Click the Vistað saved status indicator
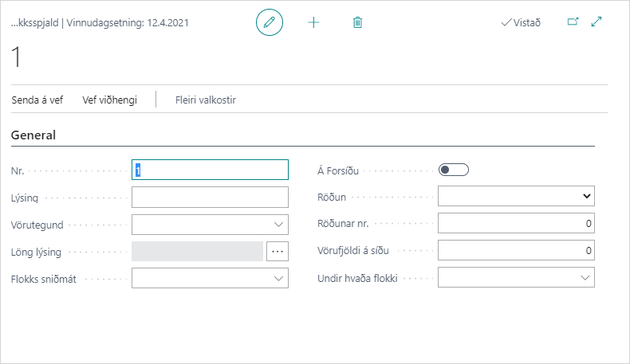This screenshot has height=364, width=630. (521, 22)
